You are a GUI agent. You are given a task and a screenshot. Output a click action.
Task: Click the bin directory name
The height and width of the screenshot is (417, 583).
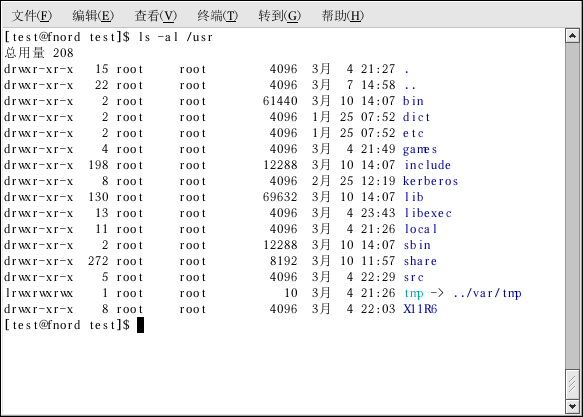coord(413,101)
